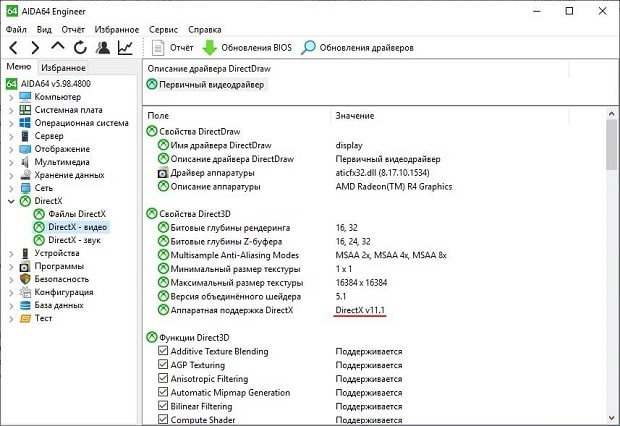Expand the Сервер tree node
This screenshot has height=426, width=620.
pos(11,136)
